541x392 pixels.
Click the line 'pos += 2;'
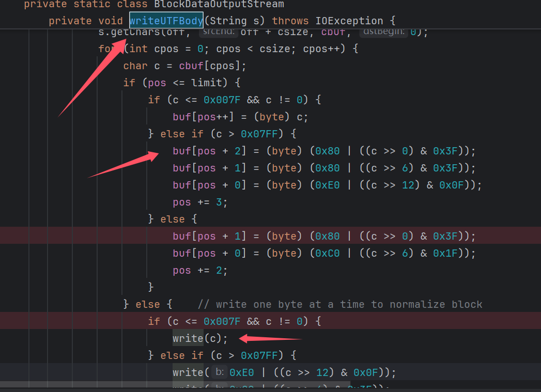tap(200, 270)
